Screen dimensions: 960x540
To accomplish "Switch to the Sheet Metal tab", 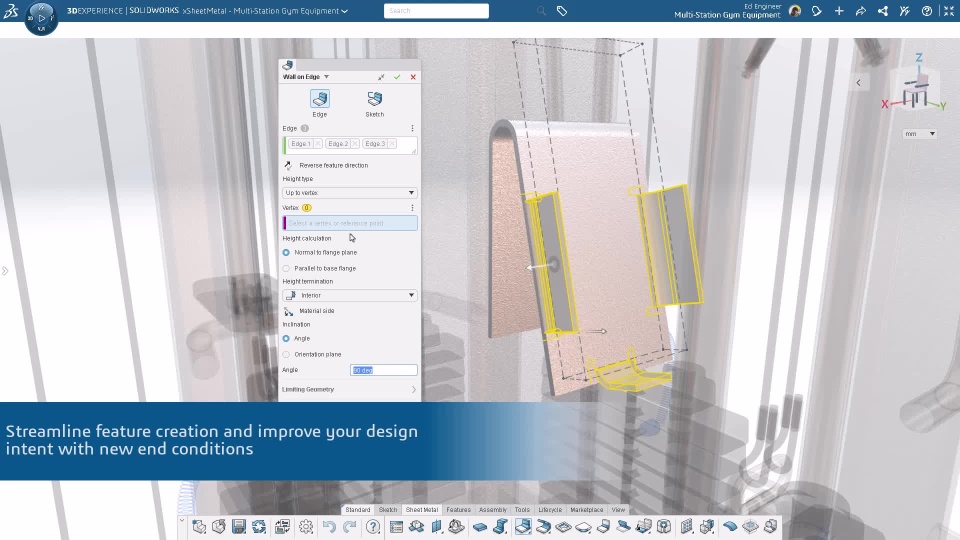I will (422, 509).
